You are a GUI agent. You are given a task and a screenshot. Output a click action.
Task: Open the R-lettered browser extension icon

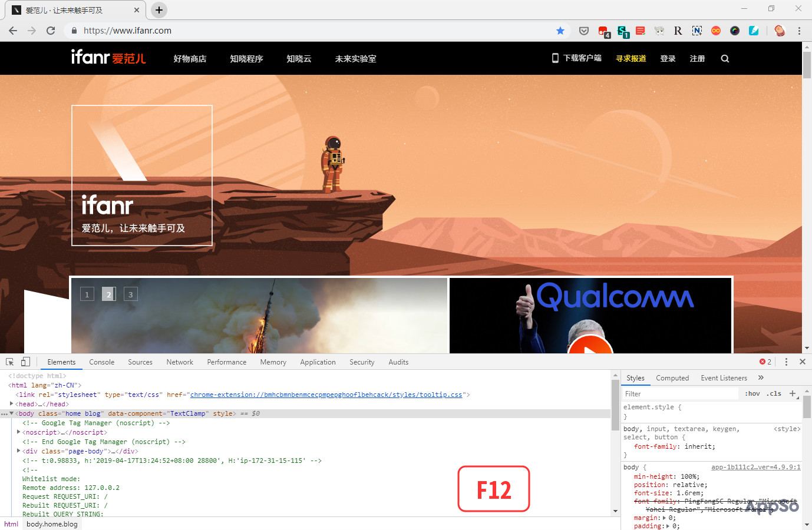678,31
